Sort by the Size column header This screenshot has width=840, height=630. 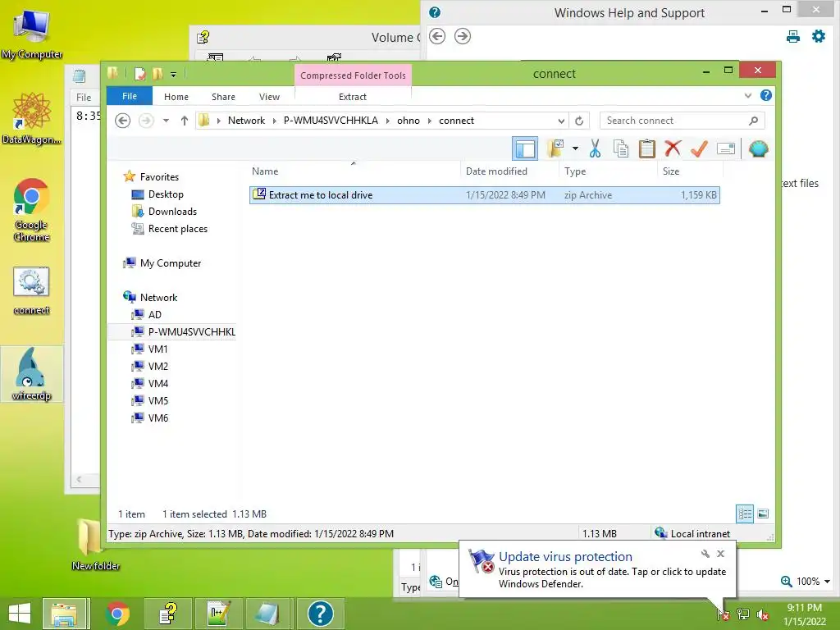[671, 171]
